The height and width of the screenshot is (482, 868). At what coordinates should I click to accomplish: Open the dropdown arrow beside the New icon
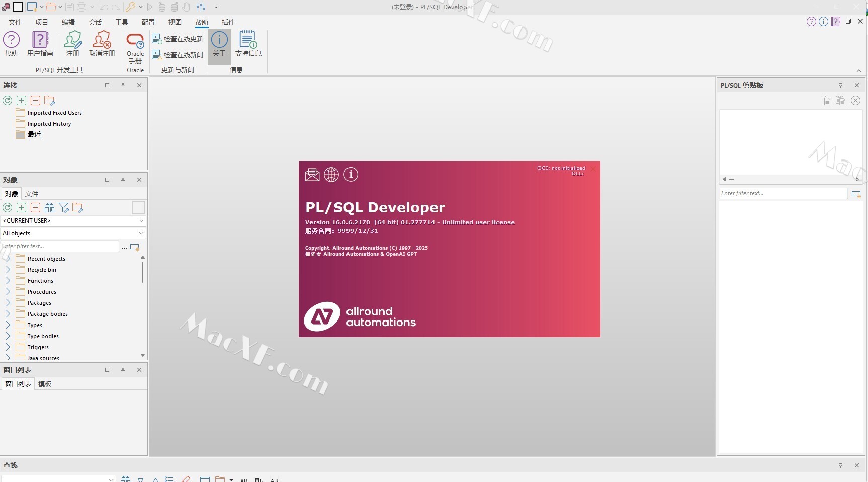coord(41,7)
